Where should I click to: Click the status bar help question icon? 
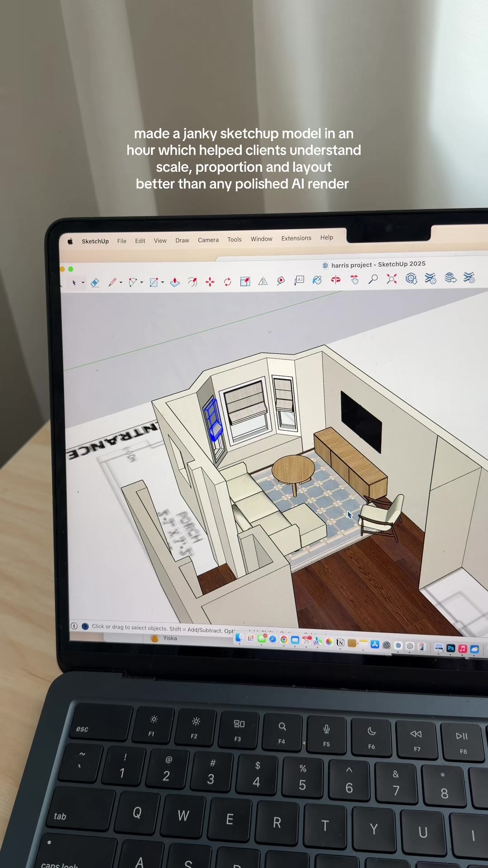(85, 626)
